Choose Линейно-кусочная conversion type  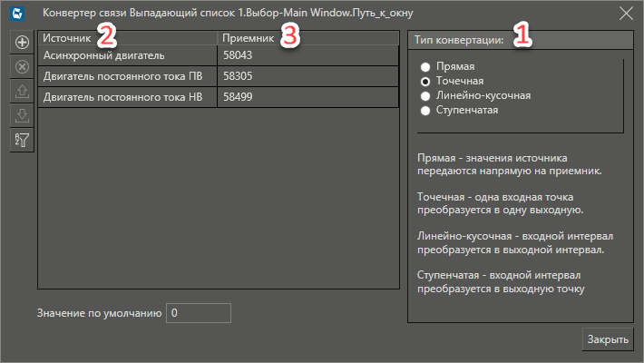(424, 95)
